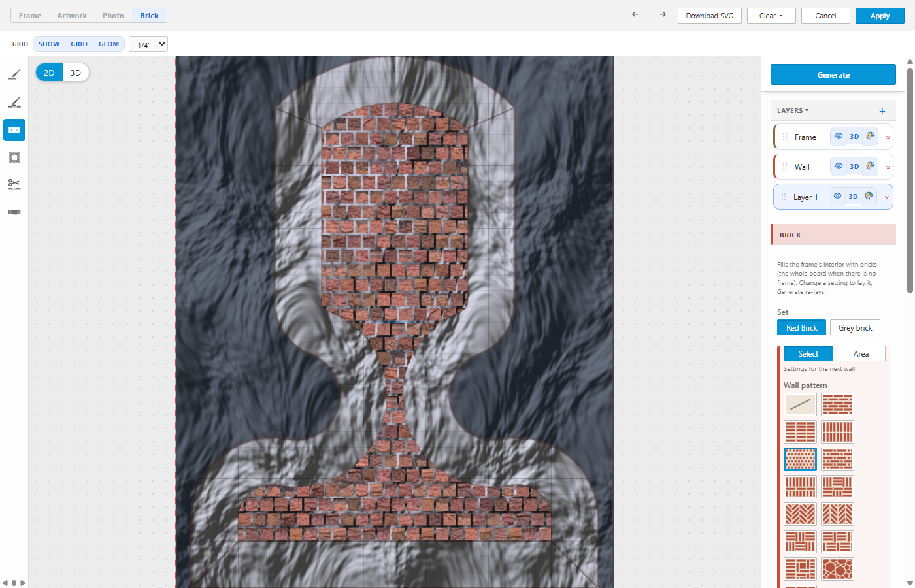Choose the random stone wall pattern
915x588 pixels.
click(837, 569)
